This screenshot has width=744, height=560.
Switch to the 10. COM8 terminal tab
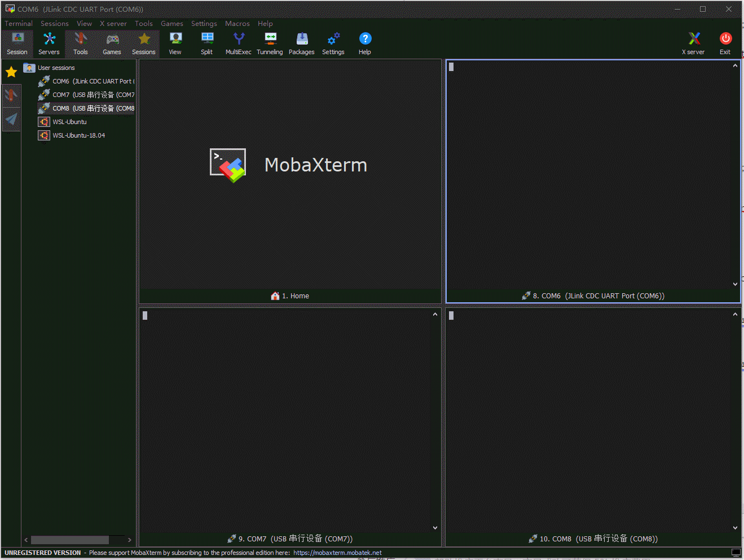coord(593,539)
